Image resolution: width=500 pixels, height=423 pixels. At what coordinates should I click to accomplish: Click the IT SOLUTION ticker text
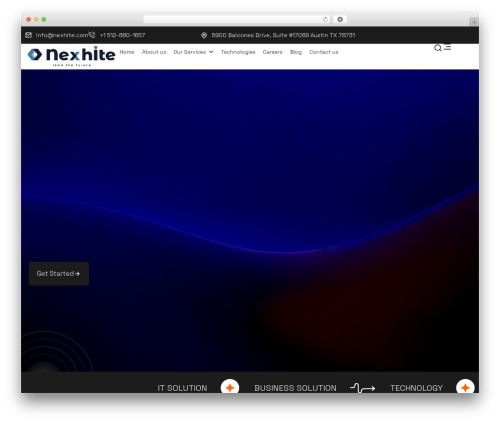coord(182,388)
